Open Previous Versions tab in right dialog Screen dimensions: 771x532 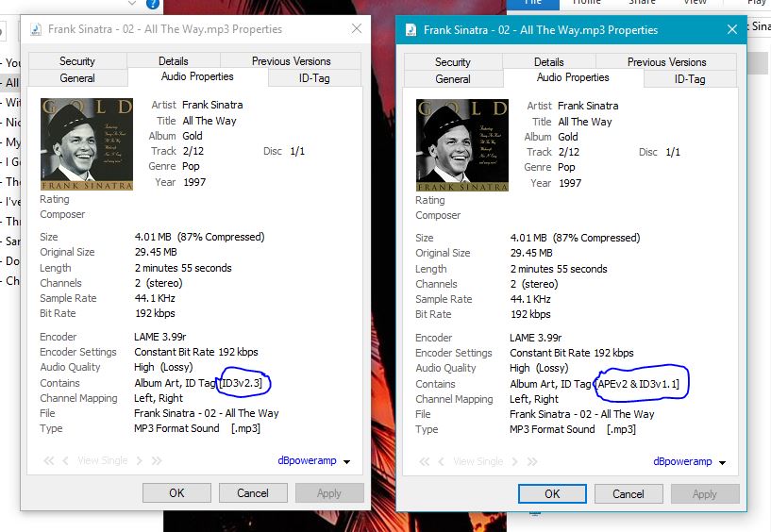[666, 61]
